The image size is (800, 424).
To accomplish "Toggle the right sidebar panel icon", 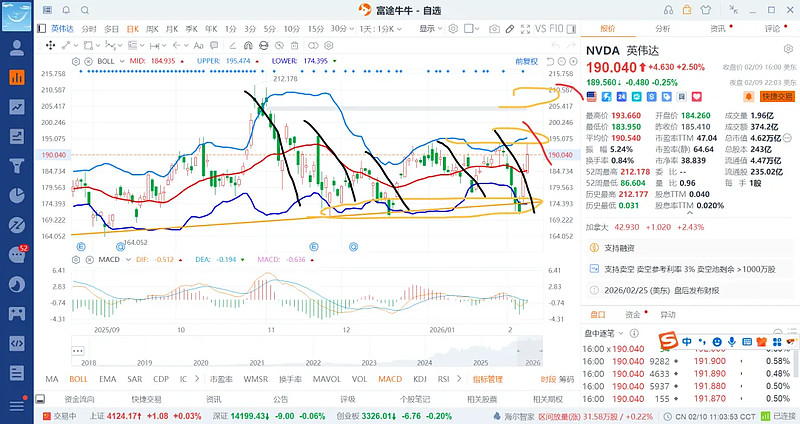I will [571, 29].
